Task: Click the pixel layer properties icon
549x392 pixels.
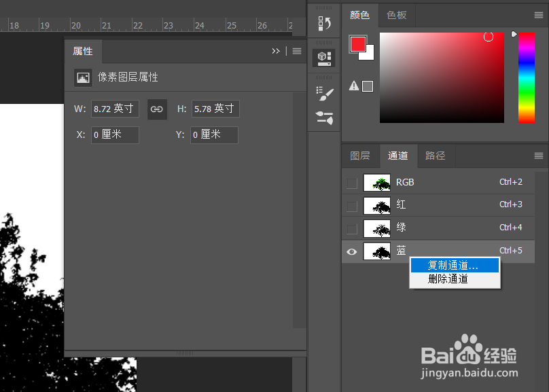Action: coord(83,77)
